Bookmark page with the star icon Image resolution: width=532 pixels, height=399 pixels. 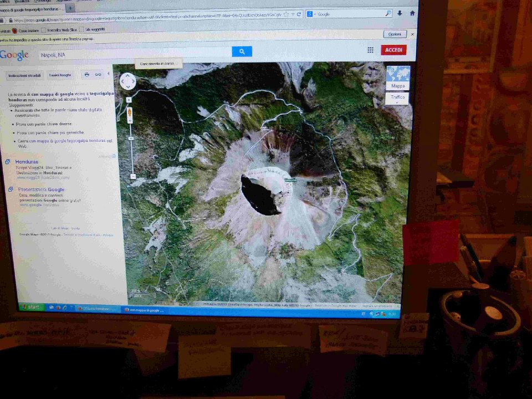286,14
